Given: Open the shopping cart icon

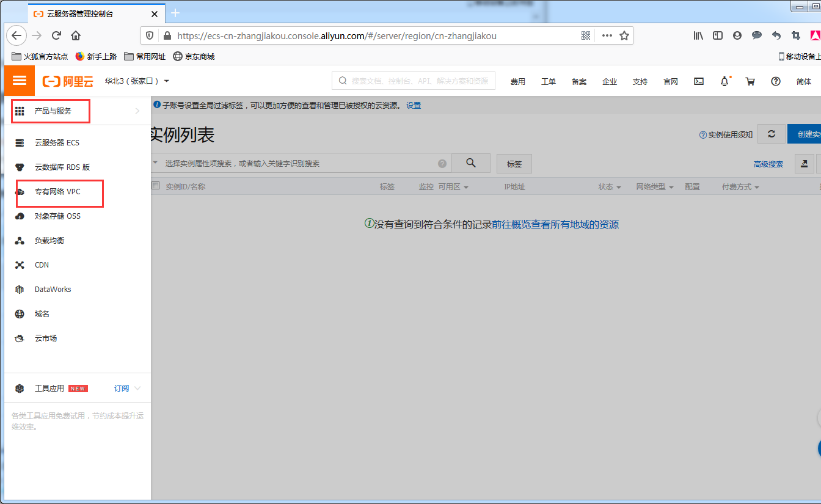Looking at the screenshot, I should coord(750,81).
